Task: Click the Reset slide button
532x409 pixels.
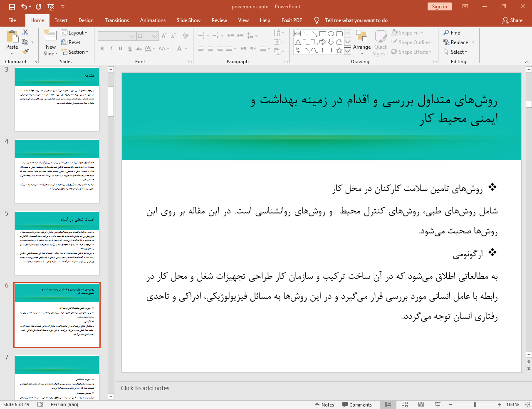Action: tap(71, 42)
